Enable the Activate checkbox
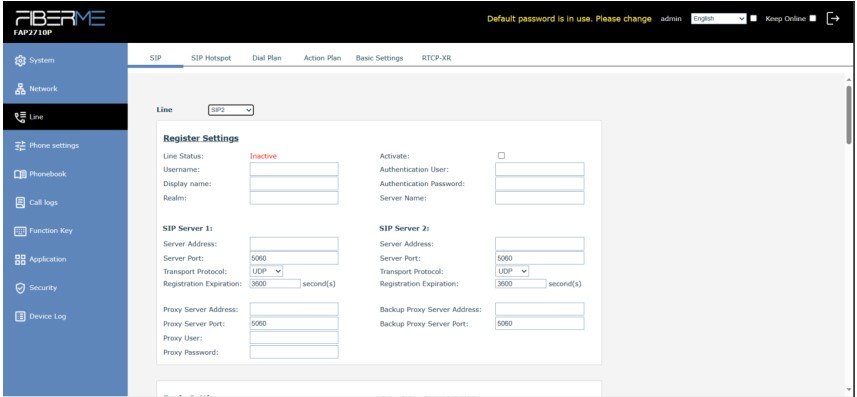The image size is (857, 397). pos(501,156)
